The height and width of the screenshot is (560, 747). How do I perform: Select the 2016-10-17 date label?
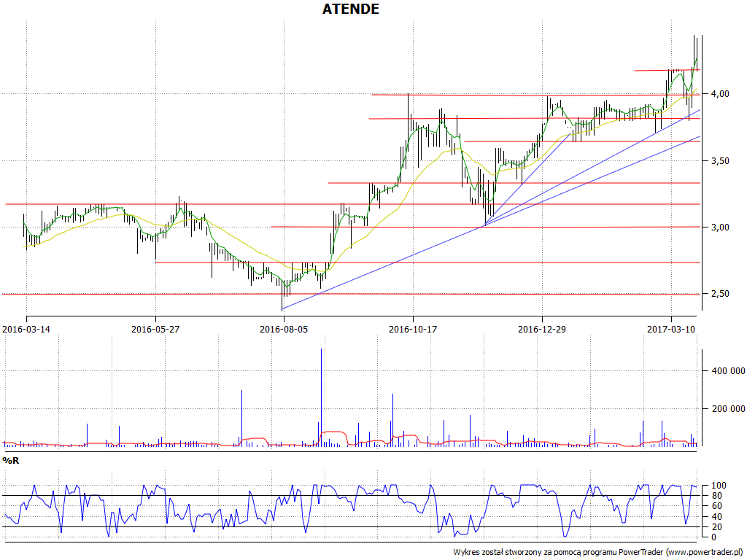(x=413, y=329)
